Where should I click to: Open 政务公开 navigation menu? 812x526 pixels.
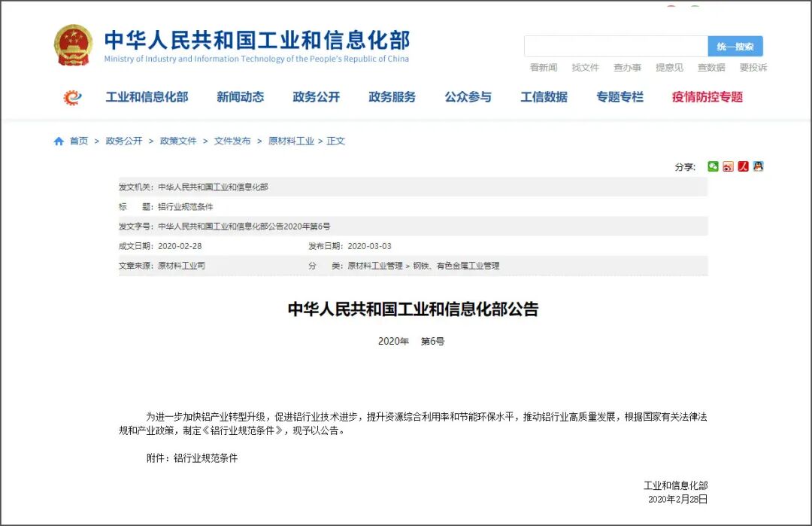(317, 97)
